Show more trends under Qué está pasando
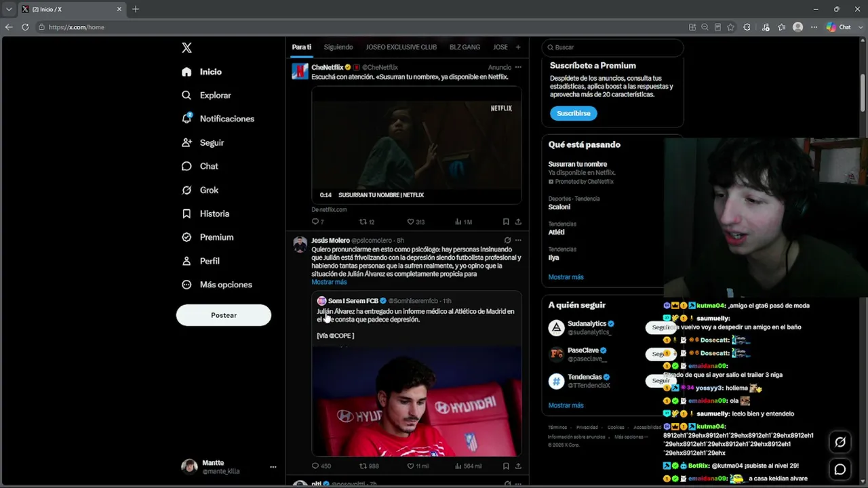868x488 pixels. [x=566, y=277]
